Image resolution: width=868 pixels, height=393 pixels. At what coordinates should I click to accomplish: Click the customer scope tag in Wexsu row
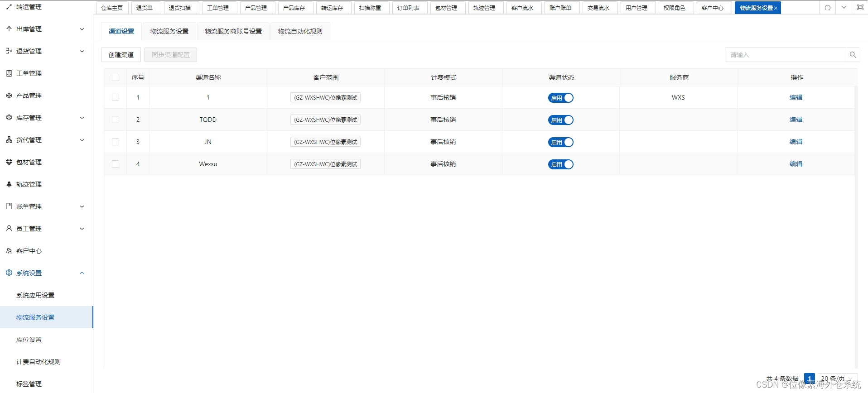[325, 164]
